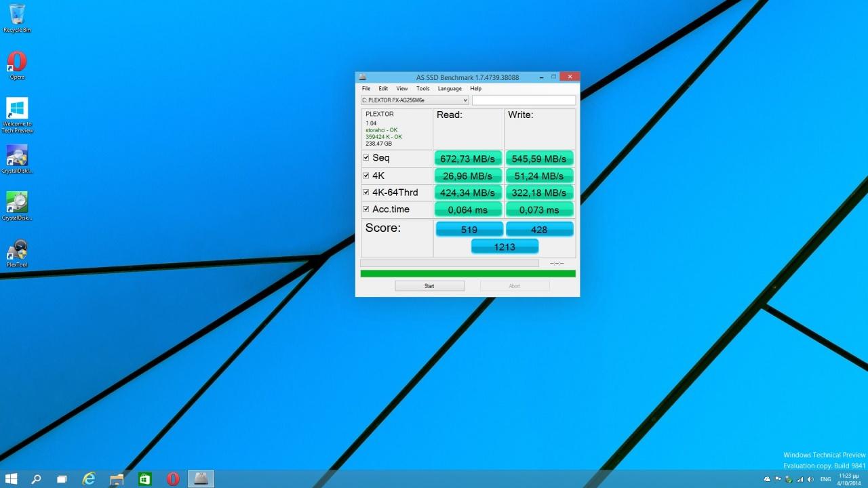Click the green progress bar
This screenshot has width=868, height=488.
pos(467,274)
